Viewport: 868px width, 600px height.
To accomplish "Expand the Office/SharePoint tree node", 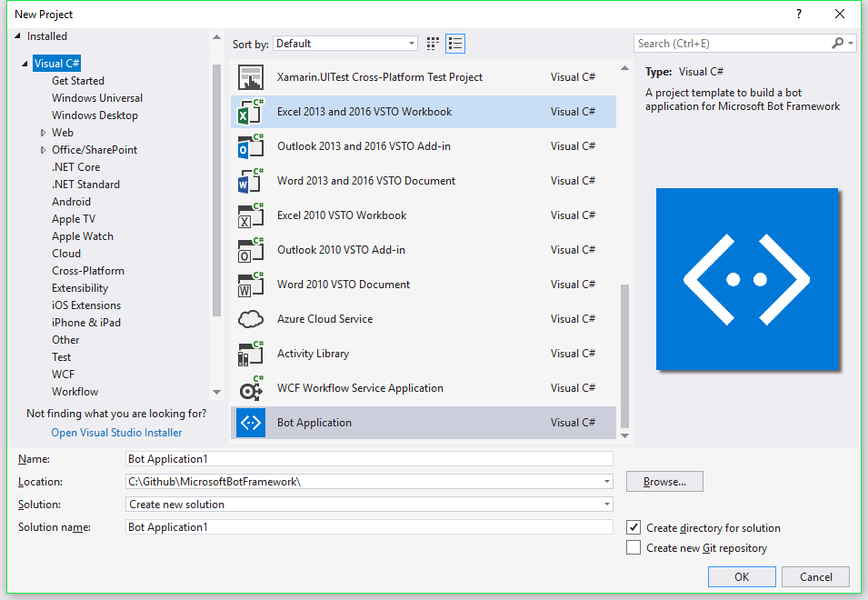I will (44, 150).
